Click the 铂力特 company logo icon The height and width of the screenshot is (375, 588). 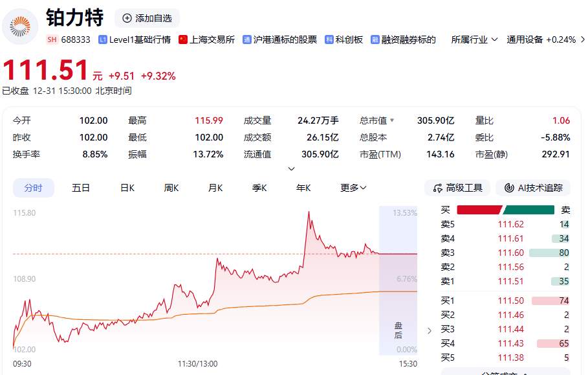click(x=20, y=27)
